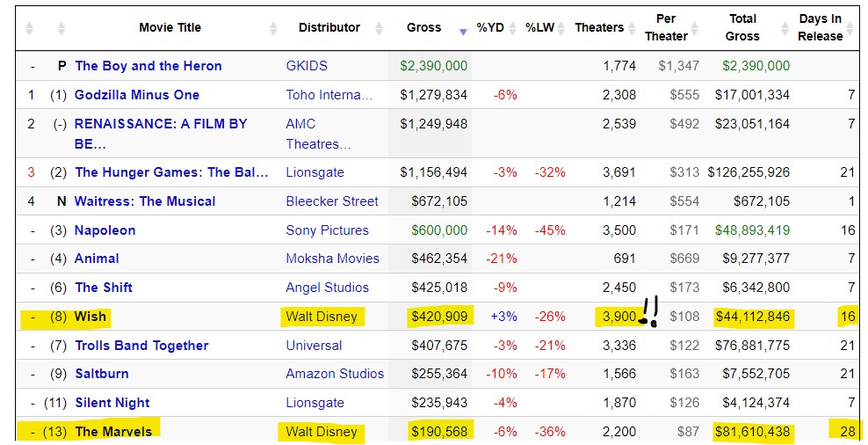Select Saltburn -17% last week value
The image size is (868, 445).
pyautogui.click(x=550, y=374)
